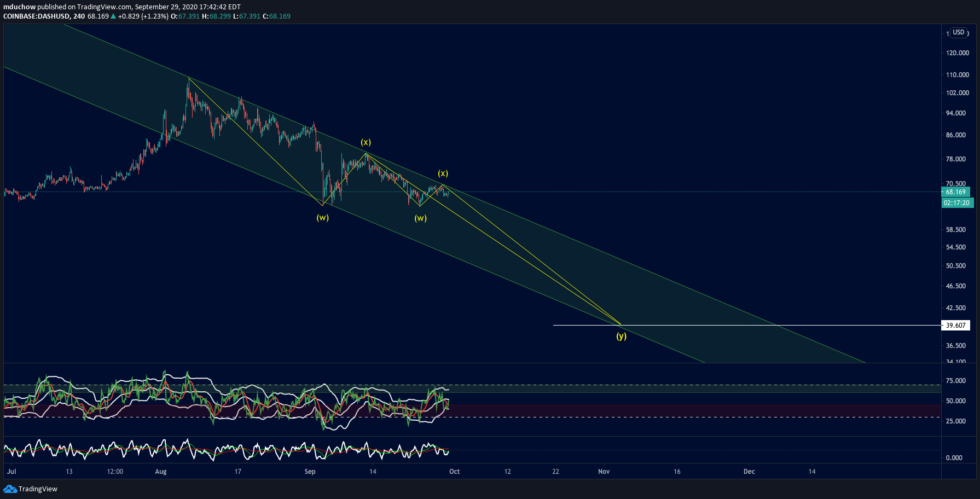This screenshot has height=499, width=980.
Task: Click the (y) wave label
Action: 621,336
